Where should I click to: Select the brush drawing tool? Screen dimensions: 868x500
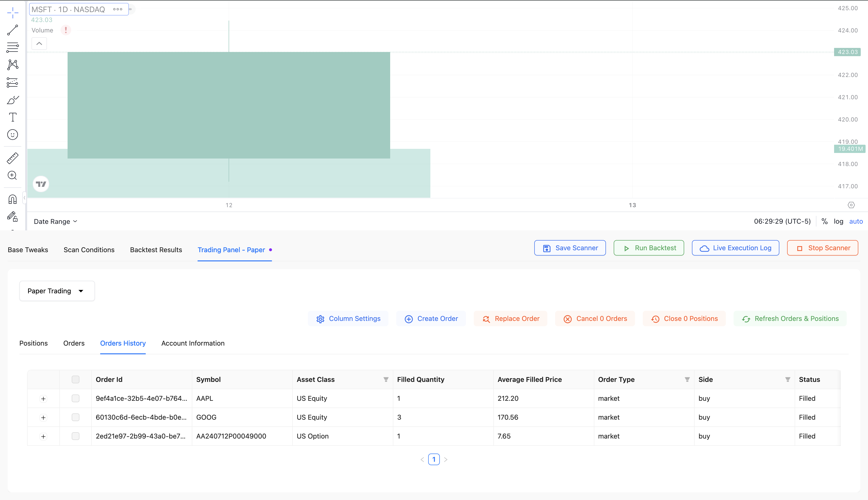(13, 100)
